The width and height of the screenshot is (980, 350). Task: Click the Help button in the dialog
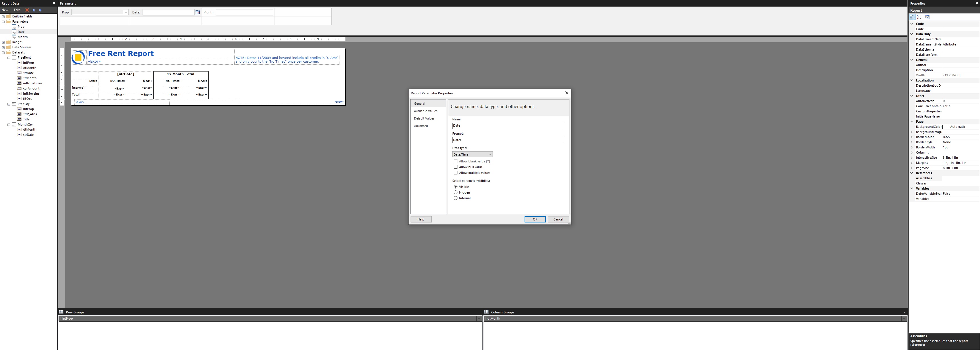pyautogui.click(x=420, y=219)
